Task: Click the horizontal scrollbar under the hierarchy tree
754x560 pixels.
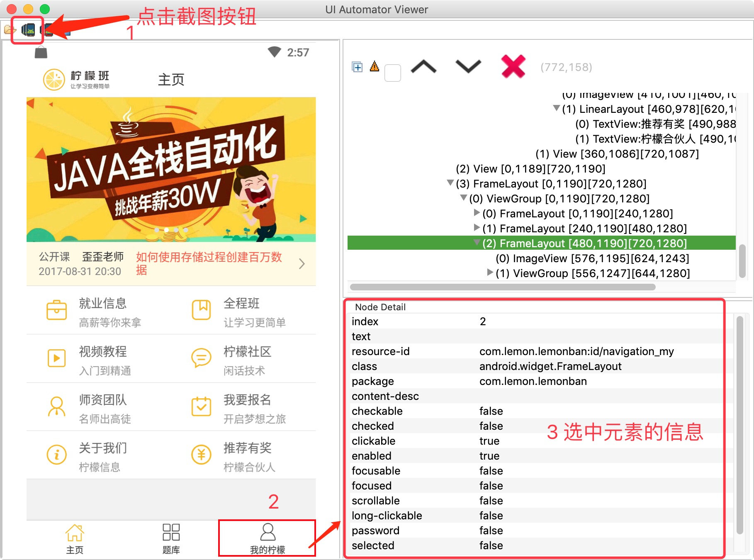Action: click(x=503, y=287)
